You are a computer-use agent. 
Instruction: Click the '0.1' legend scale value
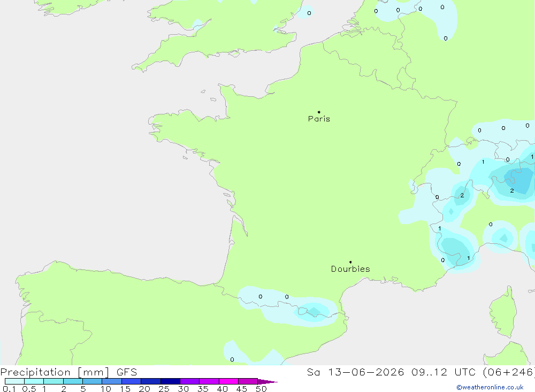[x=9, y=389]
